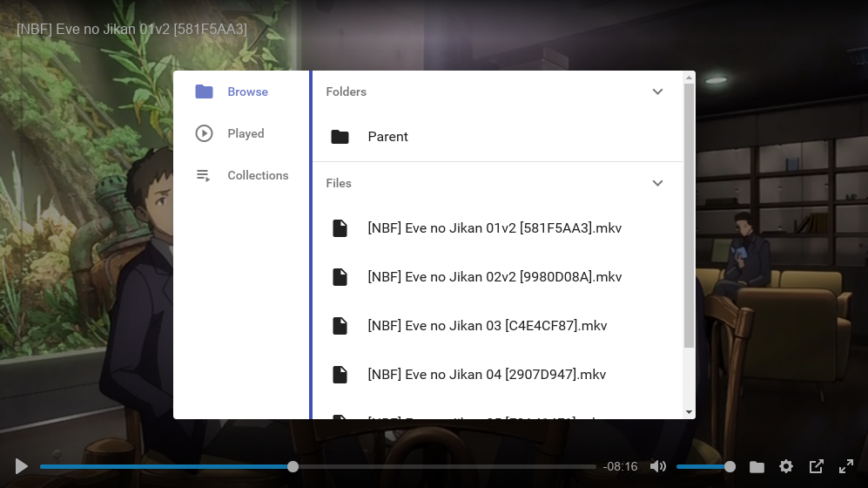
Task: Select the Browse tab in sidebar
Action: tap(241, 92)
